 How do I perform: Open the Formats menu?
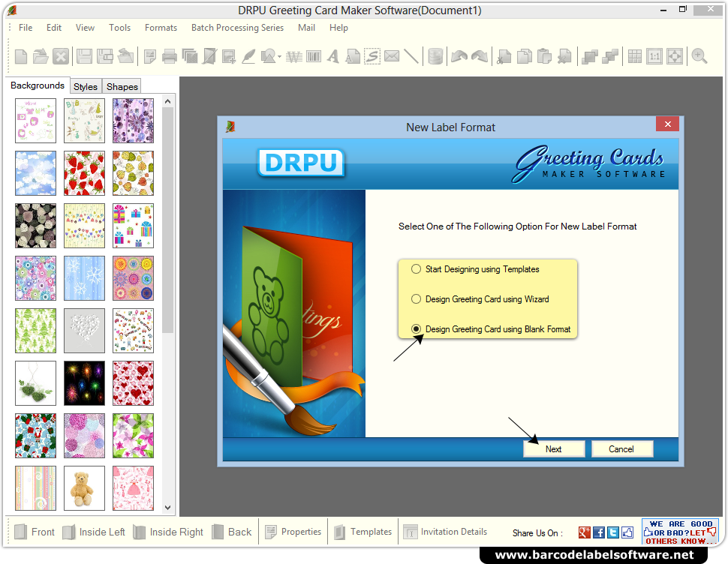(x=161, y=28)
